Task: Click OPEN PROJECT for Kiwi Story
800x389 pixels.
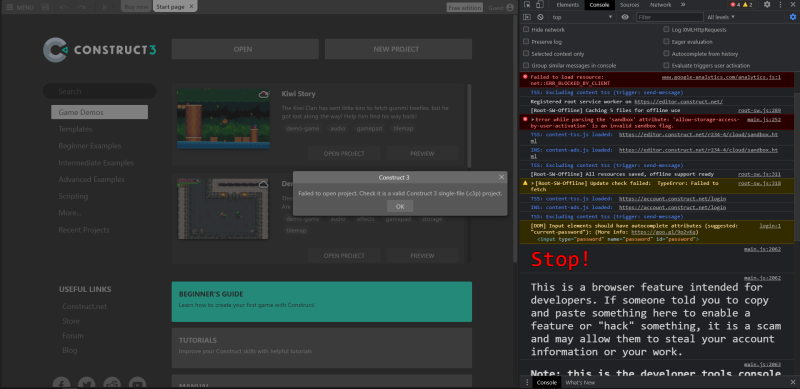Action: 344,154
